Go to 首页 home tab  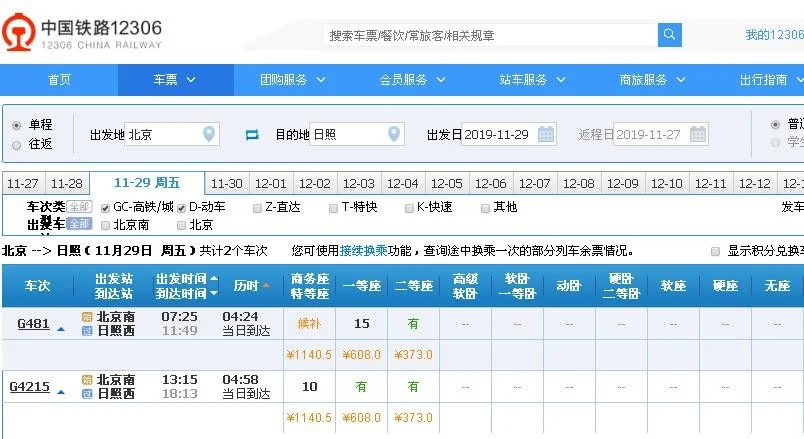click(x=59, y=80)
